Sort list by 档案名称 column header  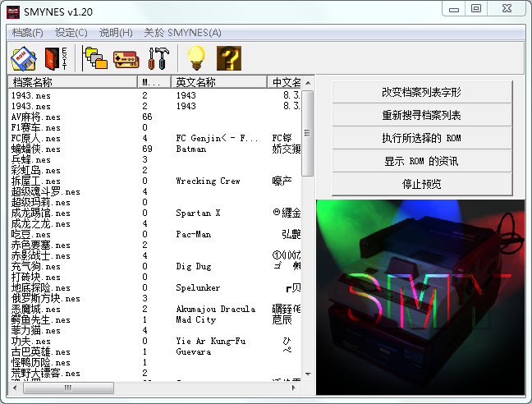pos(72,82)
